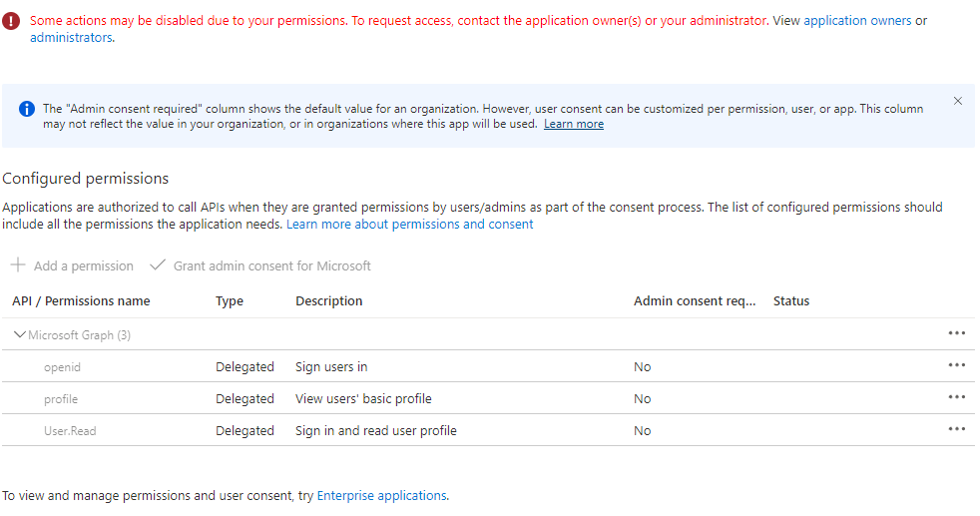Screen dimensions: 980x516
Task: Go to Enterprise applications
Action: (x=381, y=495)
